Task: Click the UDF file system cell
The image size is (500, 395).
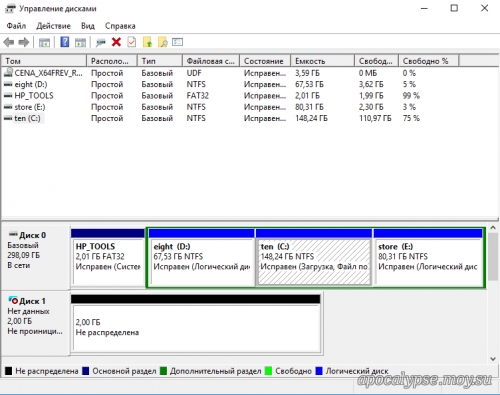Action: 194,73
